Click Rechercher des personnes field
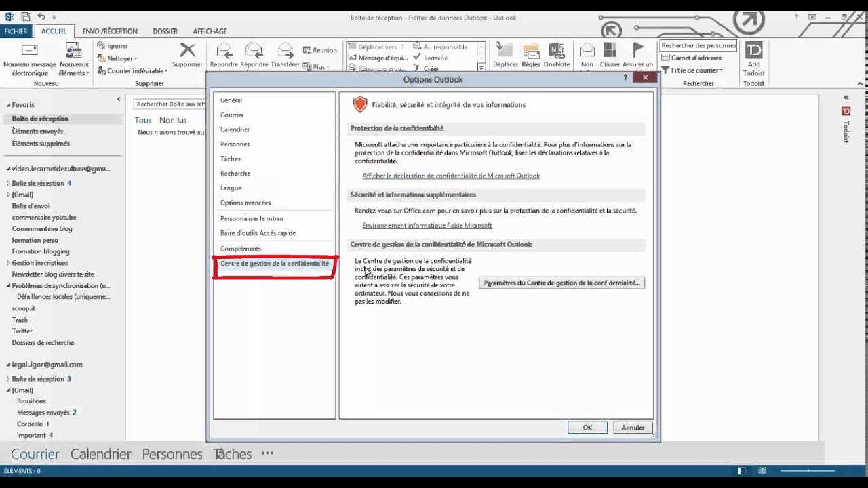The height and width of the screenshot is (488, 868). [698, 45]
